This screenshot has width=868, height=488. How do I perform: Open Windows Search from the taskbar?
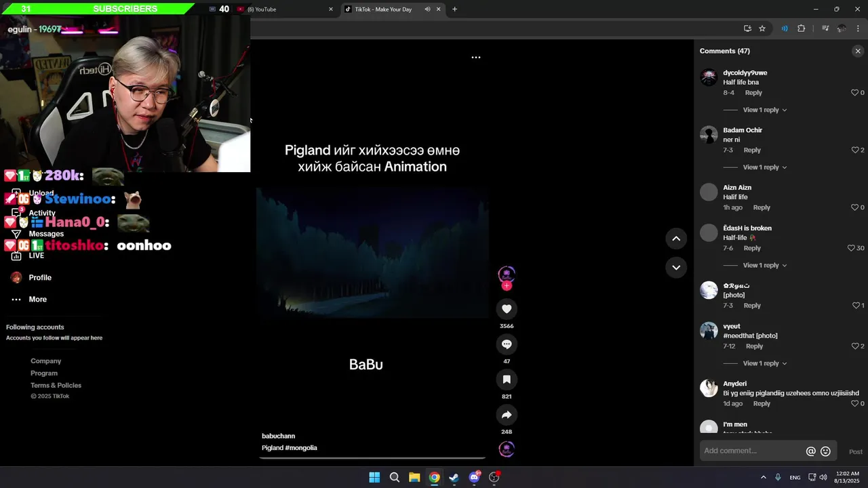click(x=394, y=477)
